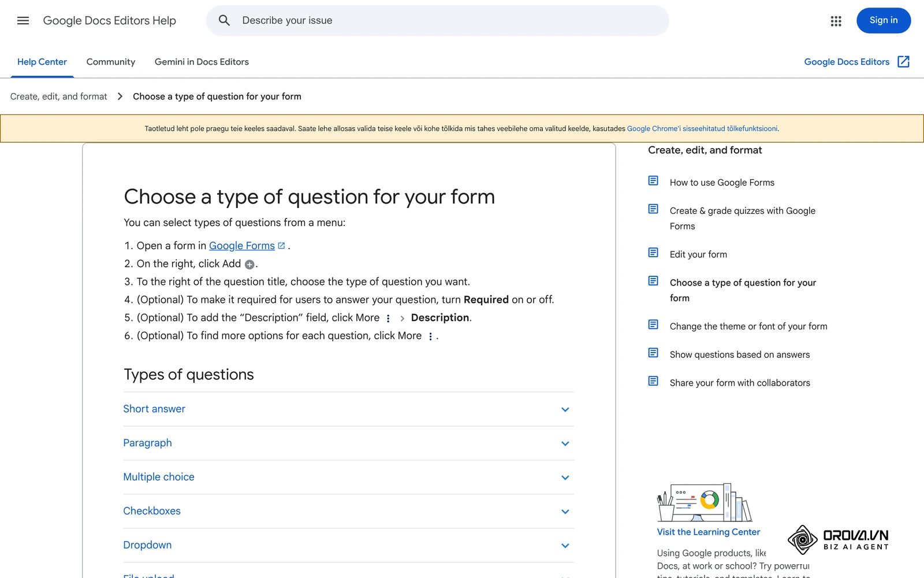Viewport: 924px width, 578px height.
Task: Open Change the theme or font article
Action: coord(748,327)
